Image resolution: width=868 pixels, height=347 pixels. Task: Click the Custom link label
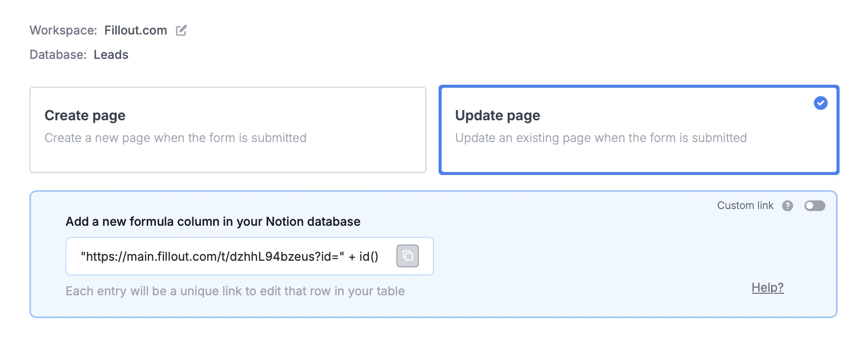745,205
